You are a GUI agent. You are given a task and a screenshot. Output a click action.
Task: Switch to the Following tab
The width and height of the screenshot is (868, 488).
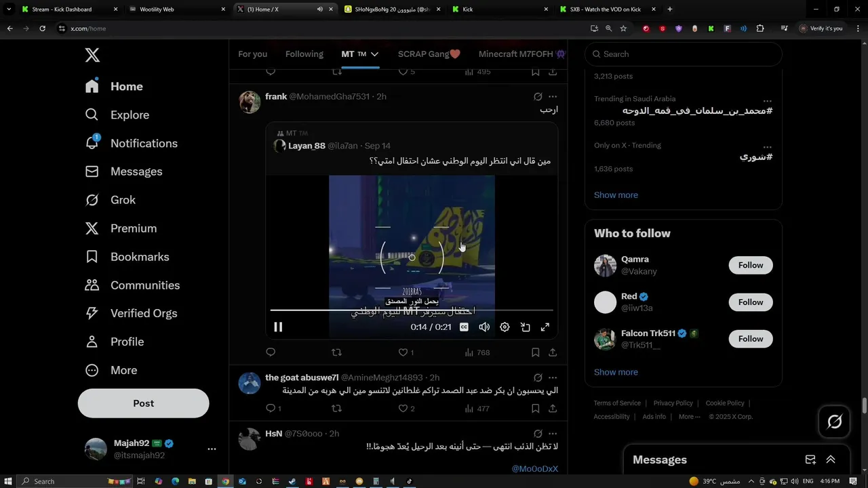pyautogui.click(x=304, y=54)
